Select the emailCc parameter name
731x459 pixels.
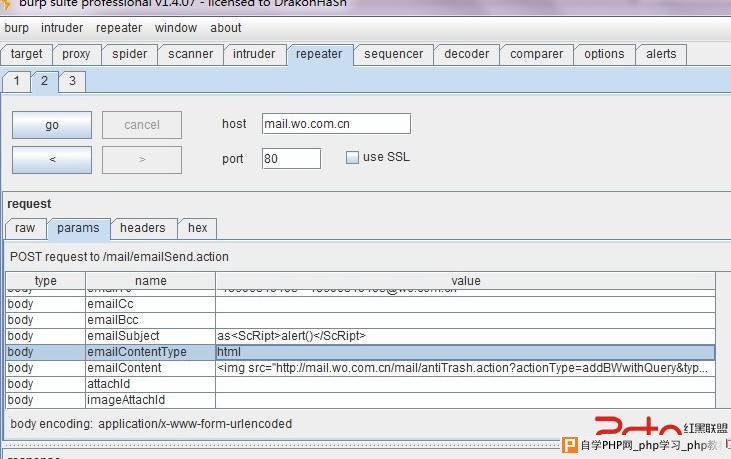coord(151,304)
